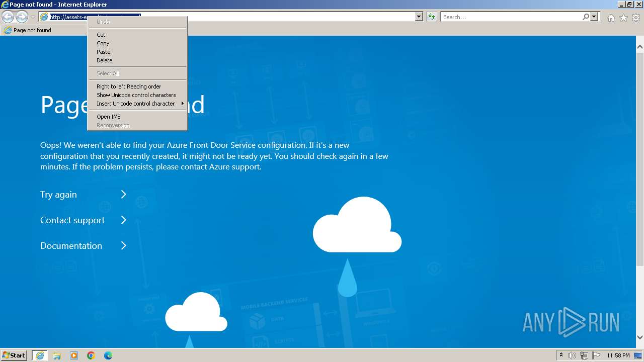Screen dimensions: 644x362
Task: Click the browser Forward arrow button
Action: (22, 17)
